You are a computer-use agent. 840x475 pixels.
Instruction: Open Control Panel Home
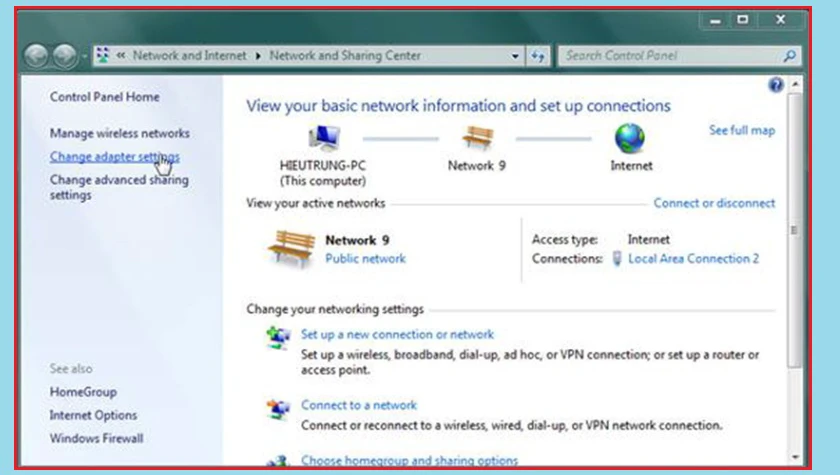click(104, 97)
